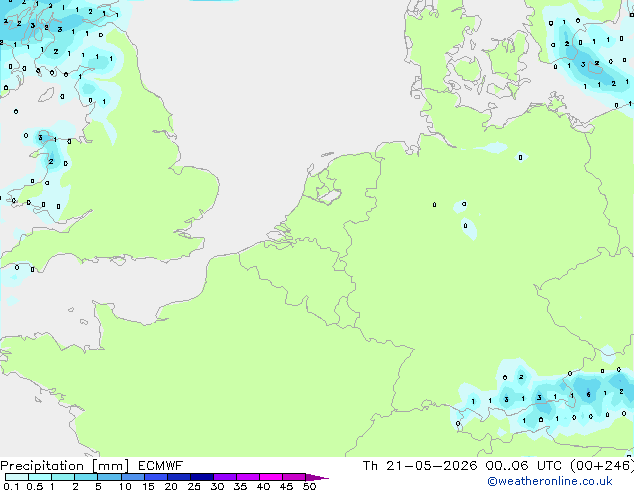This screenshot has height=490, width=634.
Task: Click the 20–25 mm legend color box
Action: [179, 477]
